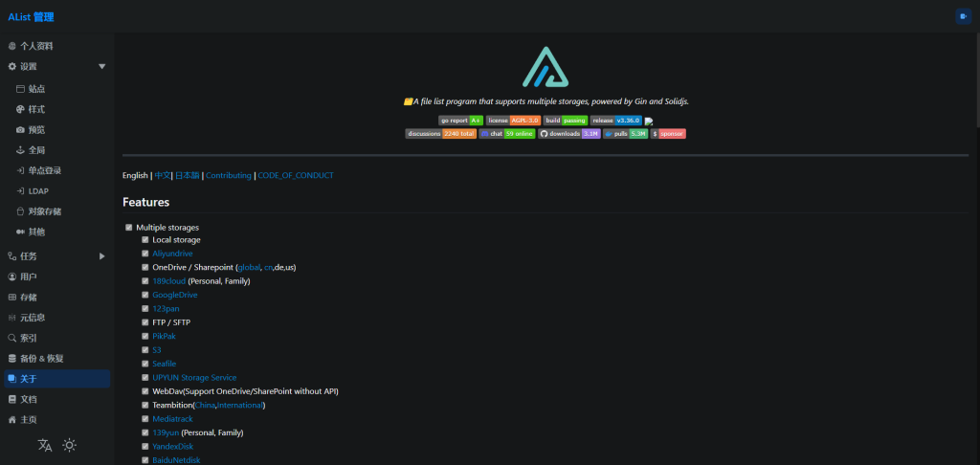980x465 pixels.
Task: Toggle the Multiple storages checkbox
Action: pos(129,227)
